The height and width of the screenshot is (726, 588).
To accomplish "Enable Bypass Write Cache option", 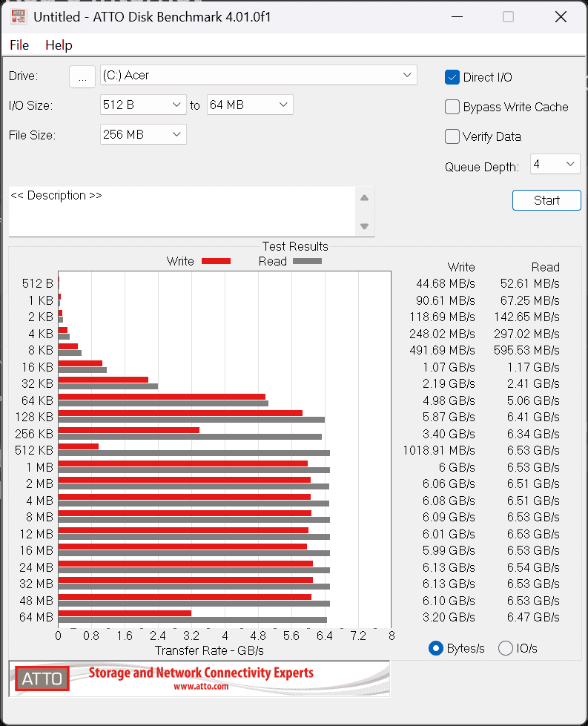I will 452,107.
